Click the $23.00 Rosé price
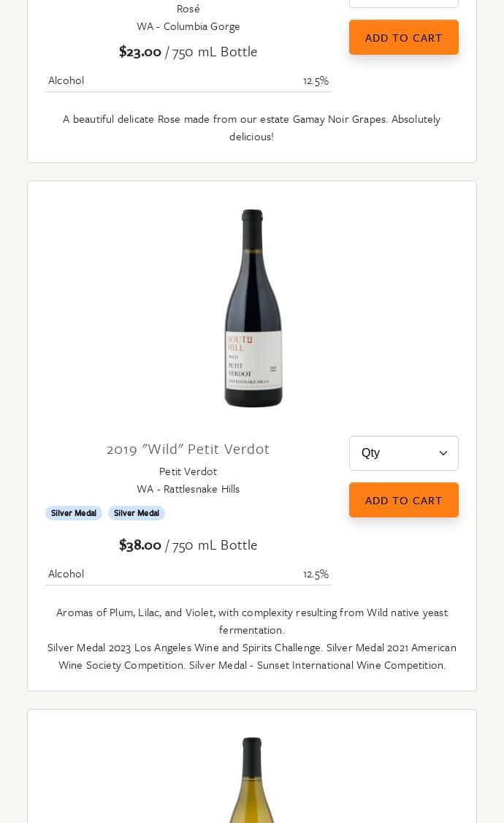The height and width of the screenshot is (823, 504). pos(140,51)
